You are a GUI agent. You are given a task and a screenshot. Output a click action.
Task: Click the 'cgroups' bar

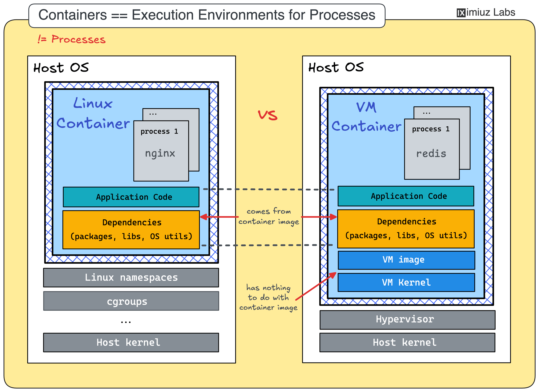[131, 301]
